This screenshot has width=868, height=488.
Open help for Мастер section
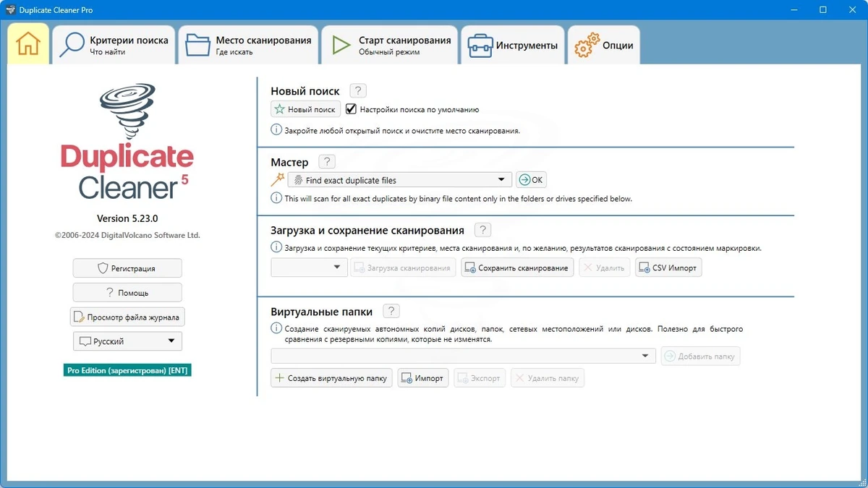327,162
